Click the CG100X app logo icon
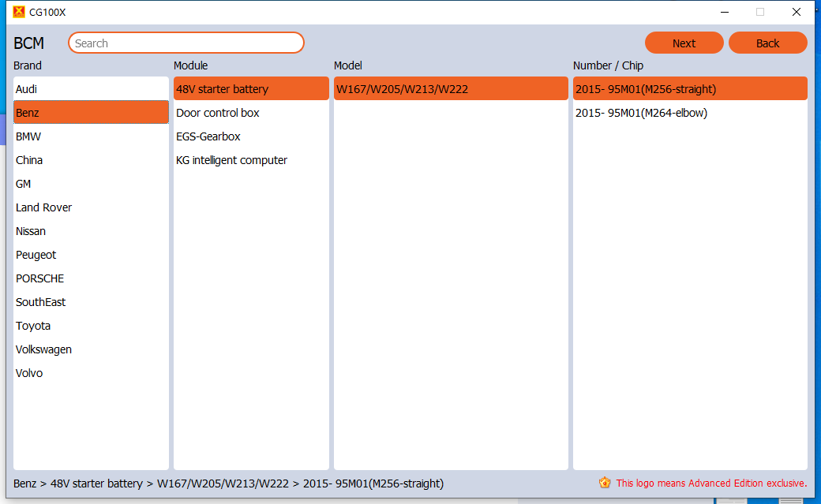Screen dimensions: 821x504 pos(19,12)
